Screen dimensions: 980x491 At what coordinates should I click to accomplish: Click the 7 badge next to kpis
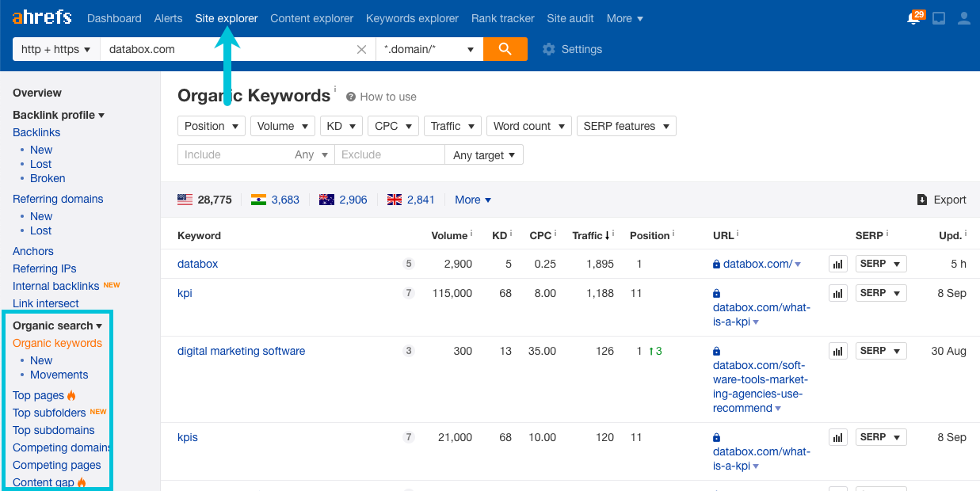tap(409, 437)
